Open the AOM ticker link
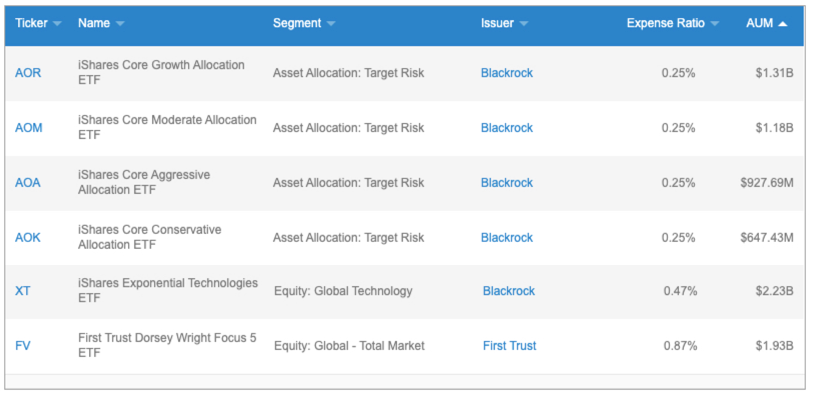813x398 pixels. click(29, 128)
